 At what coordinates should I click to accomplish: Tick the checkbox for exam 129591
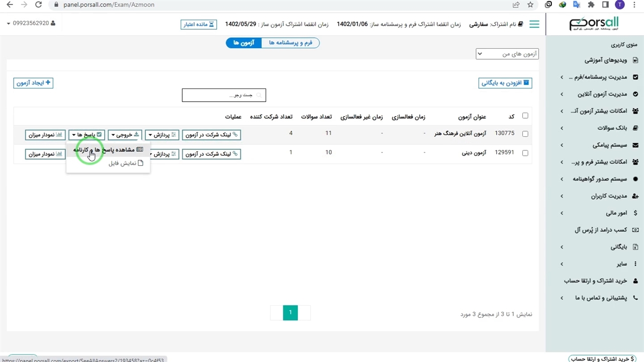tap(525, 153)
